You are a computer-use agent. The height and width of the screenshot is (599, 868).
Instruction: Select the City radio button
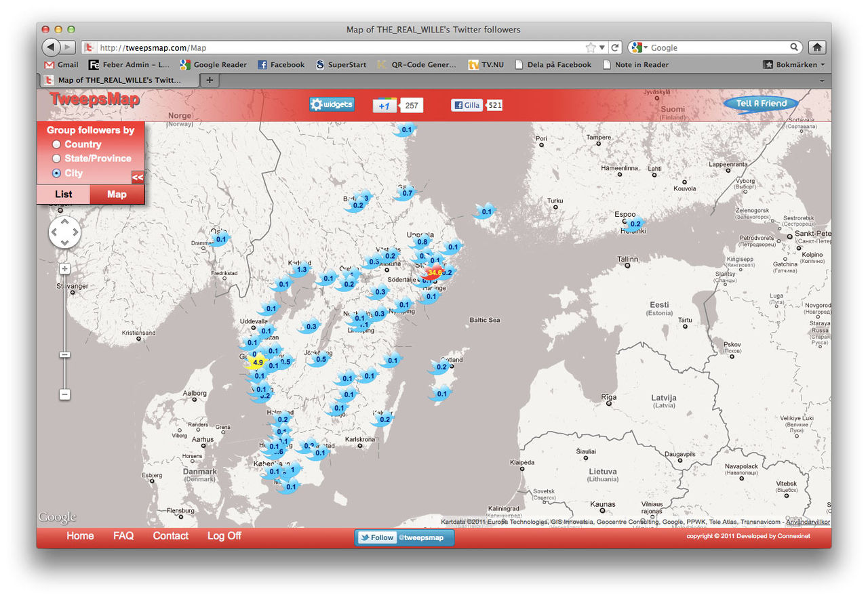coord(57,173)
